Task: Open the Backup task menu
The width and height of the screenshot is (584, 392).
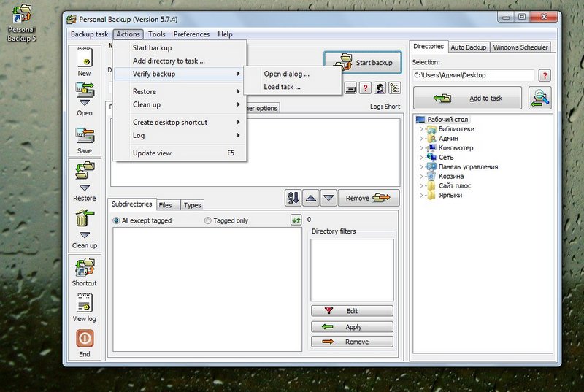Action: point(89,34)
